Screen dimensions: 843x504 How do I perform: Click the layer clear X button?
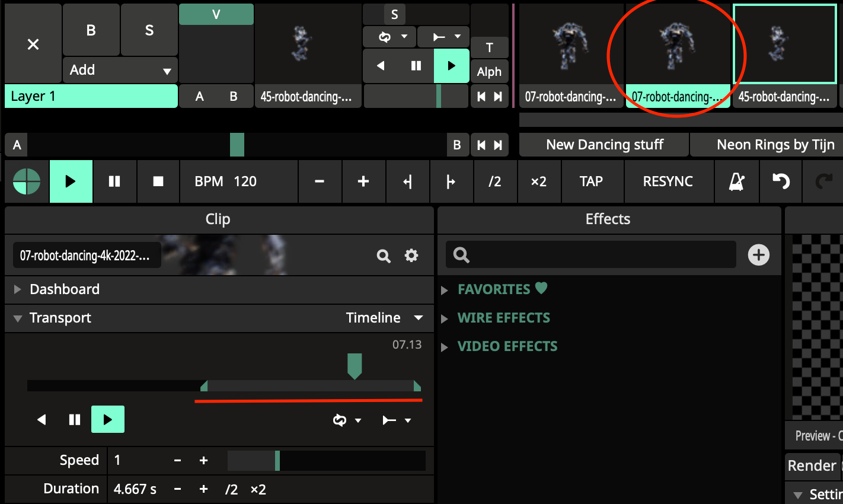tap(33, 44)
